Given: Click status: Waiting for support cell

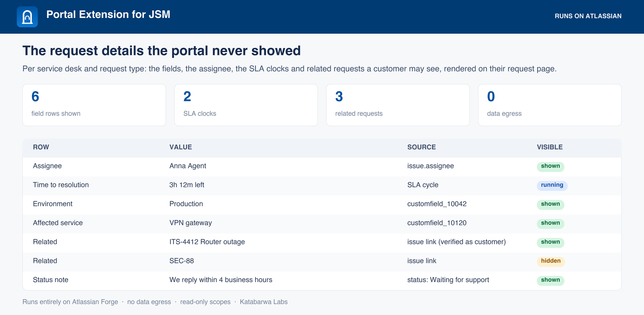Looking at the screenshot, I should coord(448,280).
